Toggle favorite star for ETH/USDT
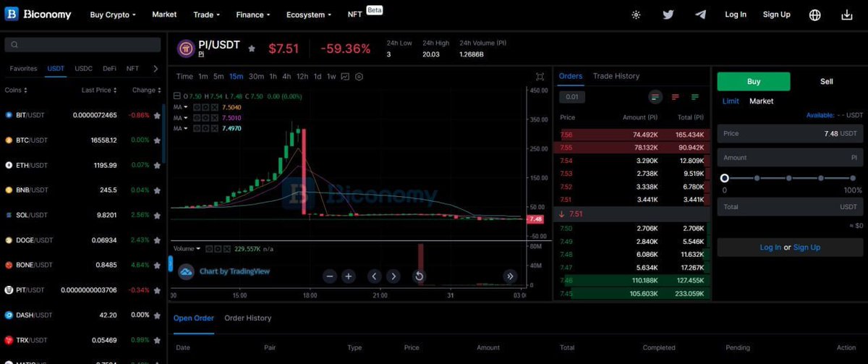The image size is (868, 364). tap(157, 165)
